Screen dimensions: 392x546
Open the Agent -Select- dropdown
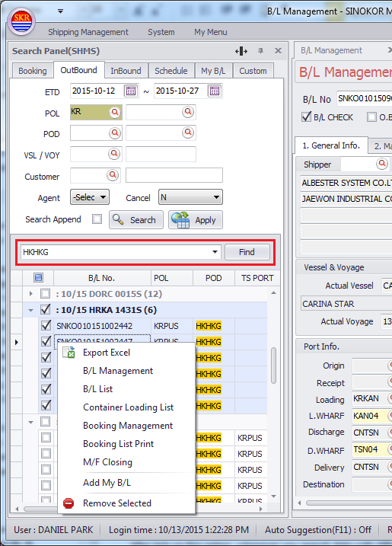point(90,197)
